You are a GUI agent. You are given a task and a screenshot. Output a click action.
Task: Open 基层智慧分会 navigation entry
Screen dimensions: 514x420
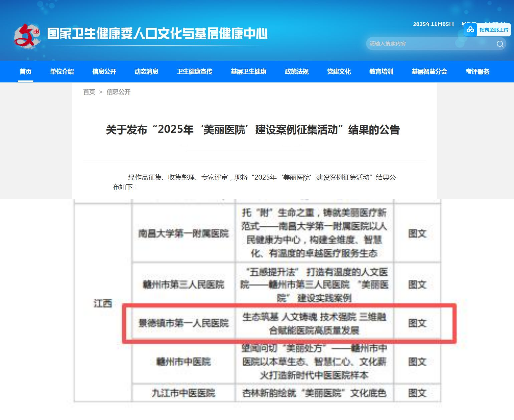pos(429,71)
